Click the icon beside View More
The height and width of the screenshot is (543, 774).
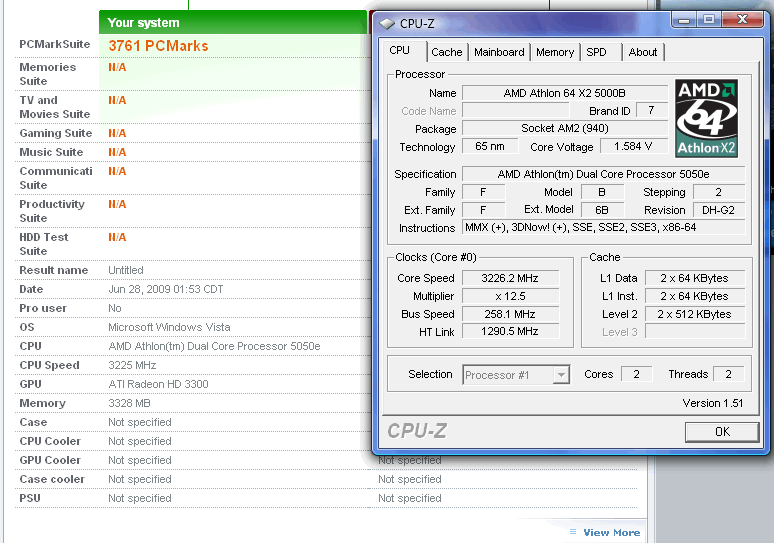(x=573, y=532)
